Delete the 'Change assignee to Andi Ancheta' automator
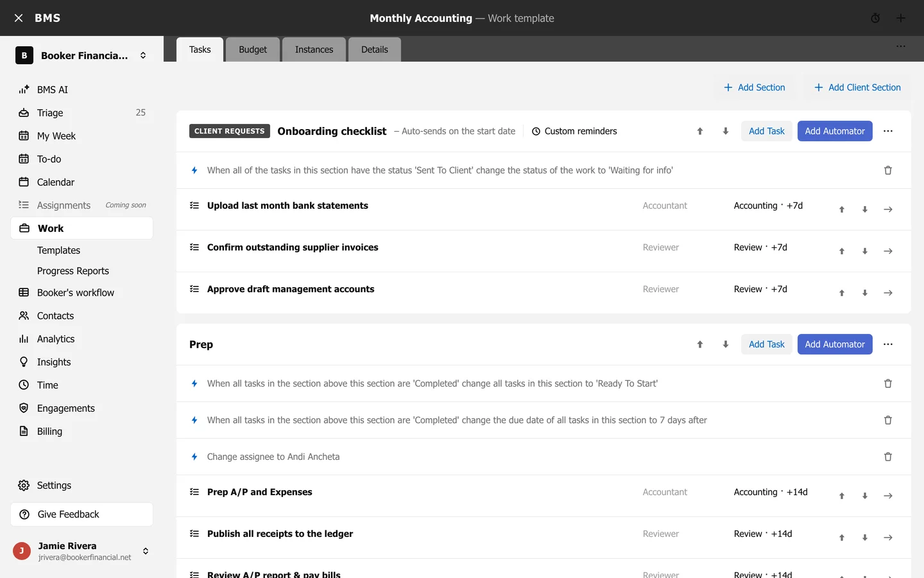The height and width of the screenshot is (578, 924). coord(888,457)
